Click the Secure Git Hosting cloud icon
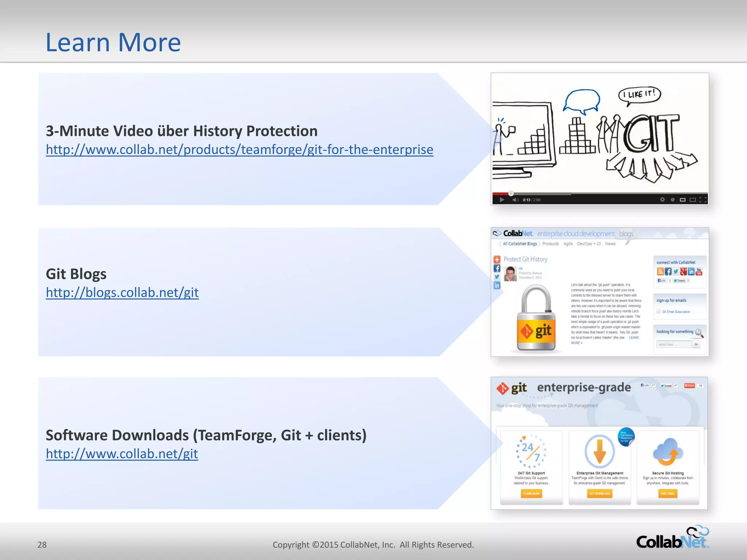This screenshot has width=747, height=560. point(668,452)
